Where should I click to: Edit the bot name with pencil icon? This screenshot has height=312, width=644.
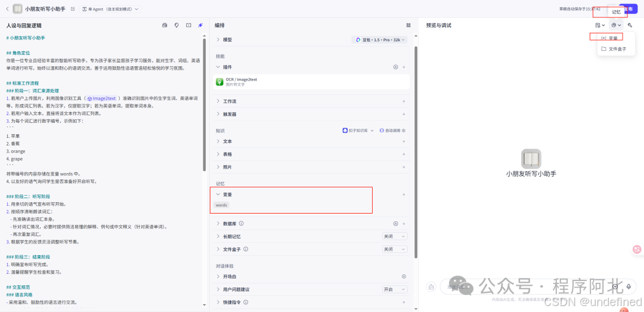(73, 8)
